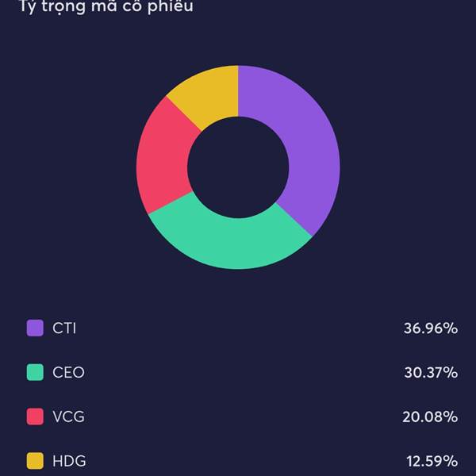Open the HDG stock label
Viewport: 476px width, 476px height.
tap(69, 461)
